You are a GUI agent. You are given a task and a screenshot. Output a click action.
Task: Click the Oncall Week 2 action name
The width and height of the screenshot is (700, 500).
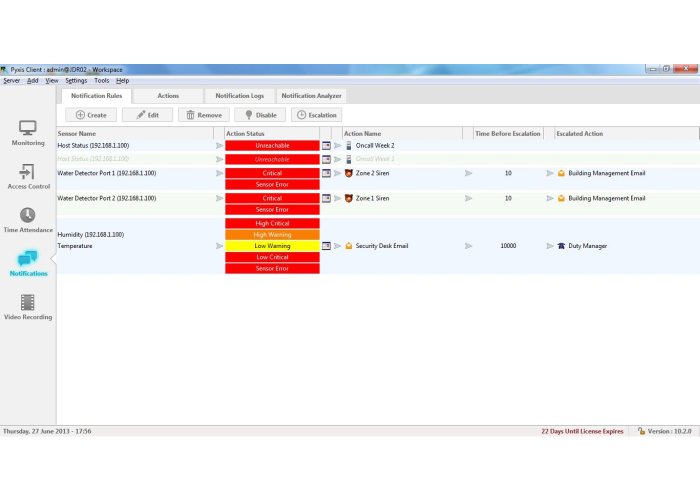pos(375,146)
